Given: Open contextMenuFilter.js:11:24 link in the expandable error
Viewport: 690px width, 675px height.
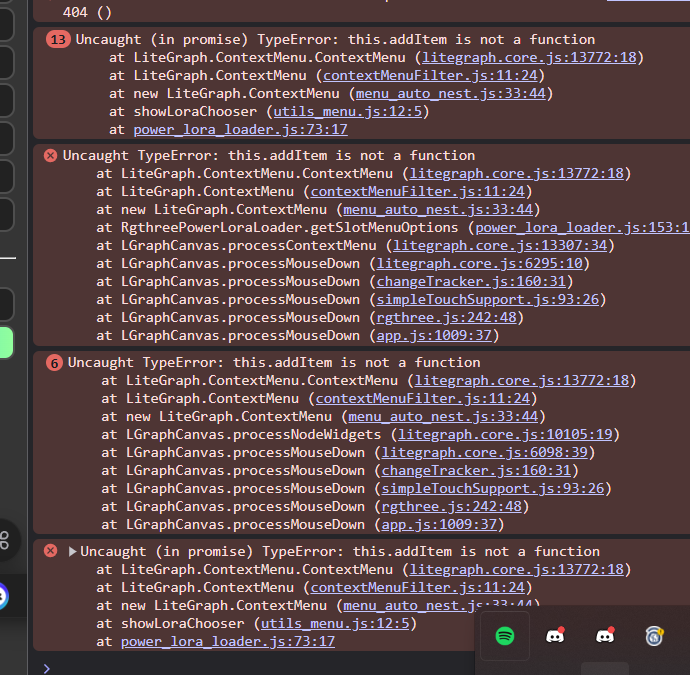Looking at the screenshot, I should 418,588.
